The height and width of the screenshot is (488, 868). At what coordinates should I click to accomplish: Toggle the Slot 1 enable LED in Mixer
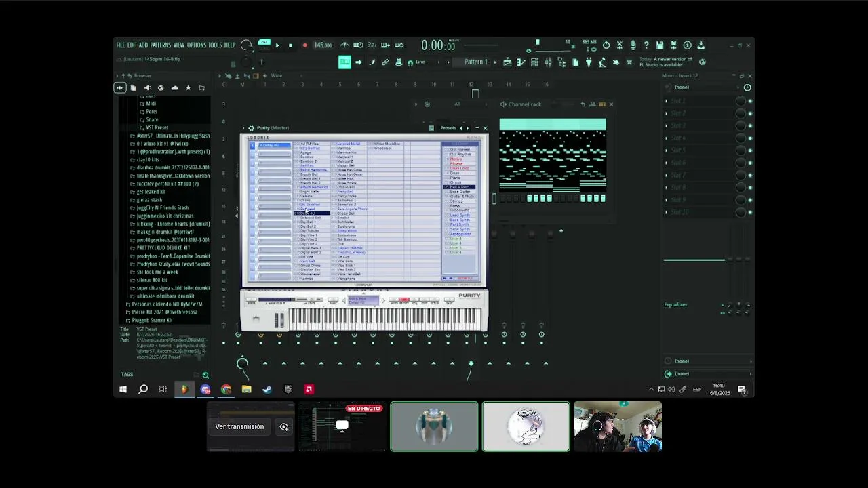749,101
